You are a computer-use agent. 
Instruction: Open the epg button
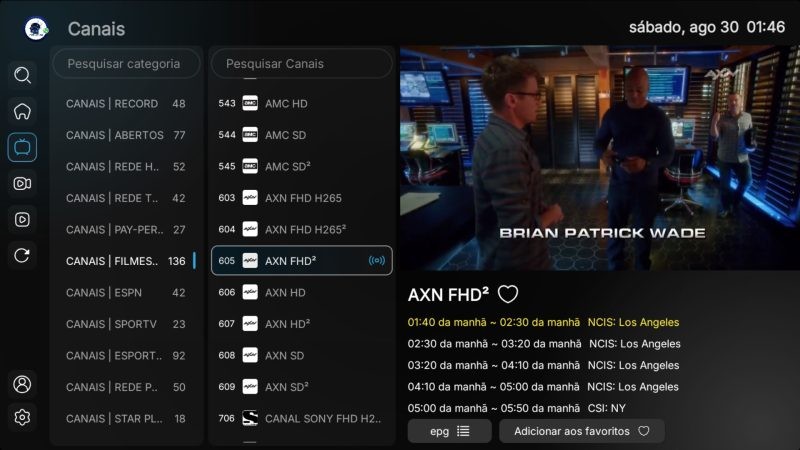click(449, 431)
